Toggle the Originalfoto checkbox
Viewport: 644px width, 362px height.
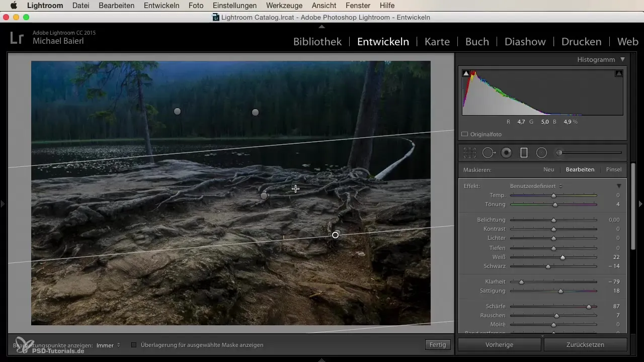point(465,134)
